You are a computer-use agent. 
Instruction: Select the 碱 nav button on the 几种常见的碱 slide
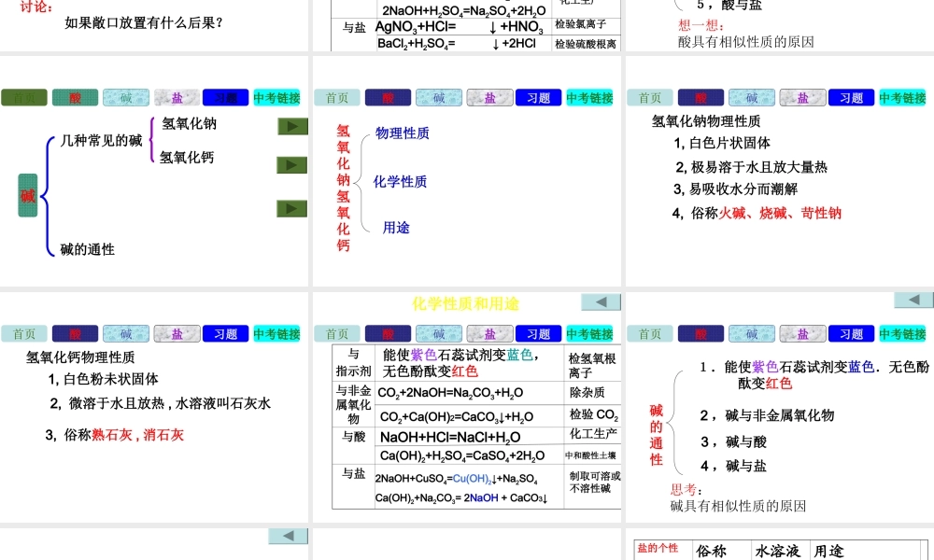tap(126, 98)
